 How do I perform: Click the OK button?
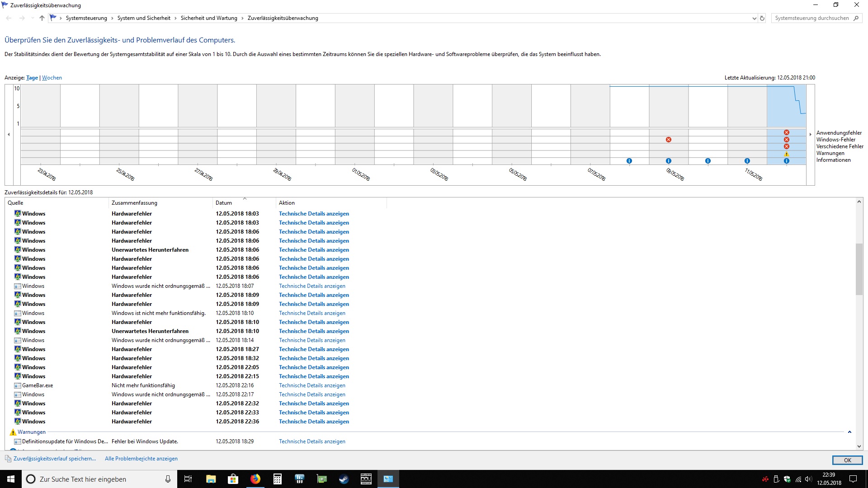(x=847, y=460)
